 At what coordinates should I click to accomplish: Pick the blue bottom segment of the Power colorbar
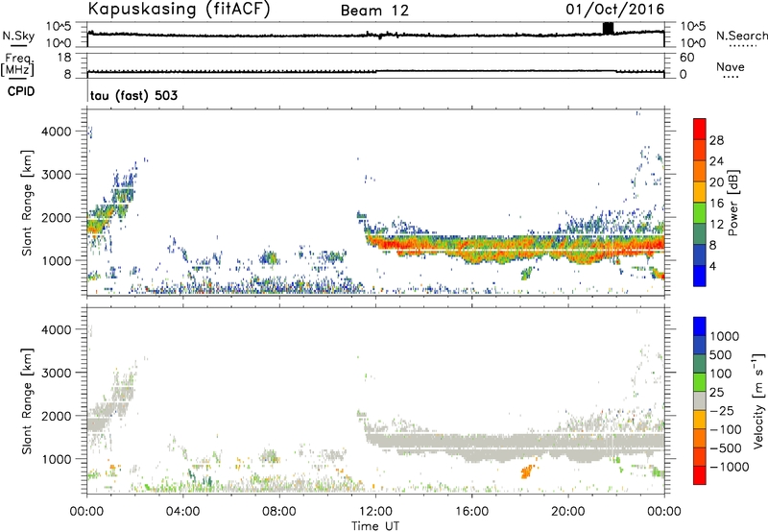point(700,276)
